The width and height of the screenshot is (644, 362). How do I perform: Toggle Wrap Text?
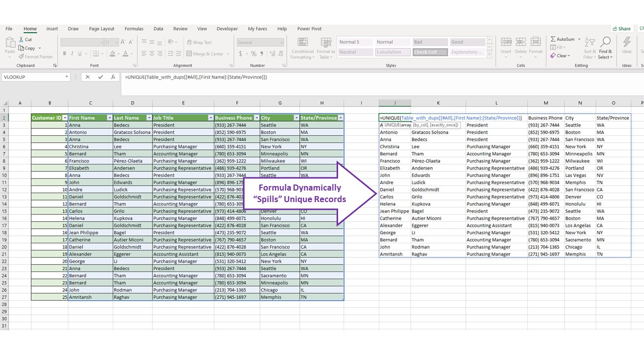coord(199,43)
